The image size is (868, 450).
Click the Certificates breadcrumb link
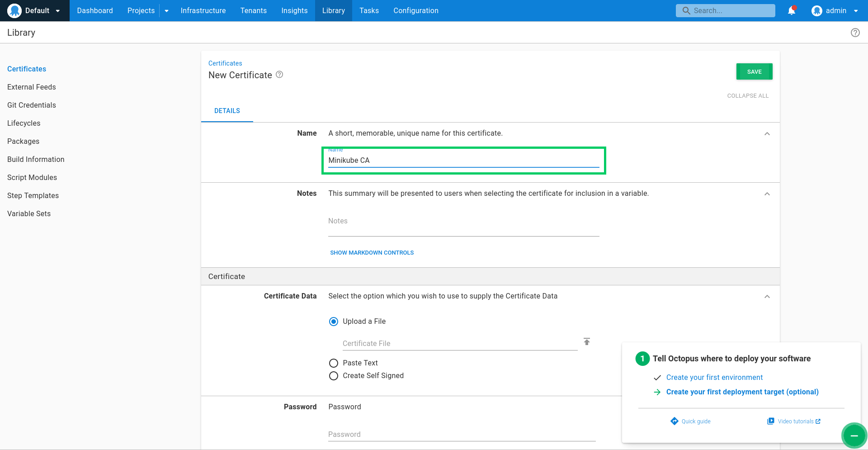click(225, 63)
